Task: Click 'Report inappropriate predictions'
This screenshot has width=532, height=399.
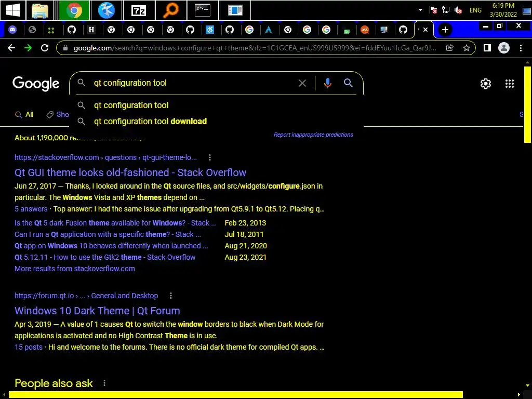Action: click(x=313, y=135)
